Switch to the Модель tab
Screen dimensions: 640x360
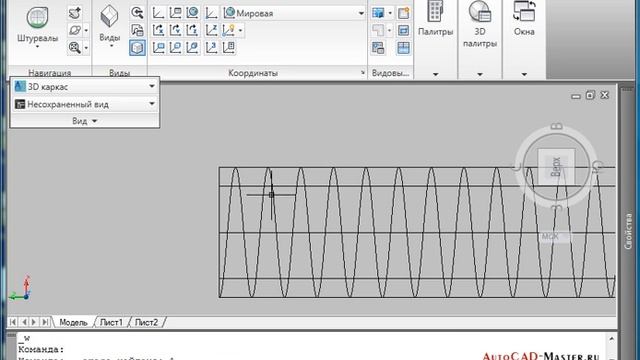click(x=73, y=322)
